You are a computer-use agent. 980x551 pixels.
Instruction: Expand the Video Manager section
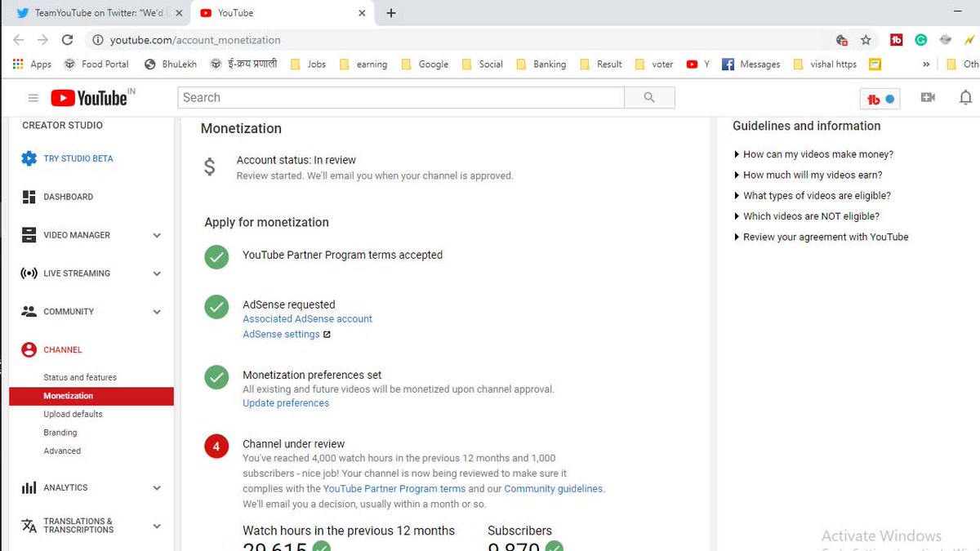(x=157, y=235)
